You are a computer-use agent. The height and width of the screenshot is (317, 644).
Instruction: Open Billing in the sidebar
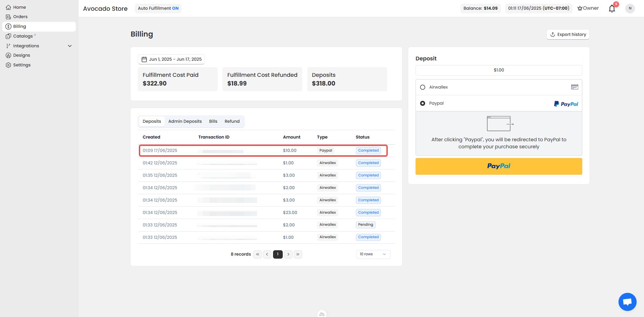click(x=39, y=27)
